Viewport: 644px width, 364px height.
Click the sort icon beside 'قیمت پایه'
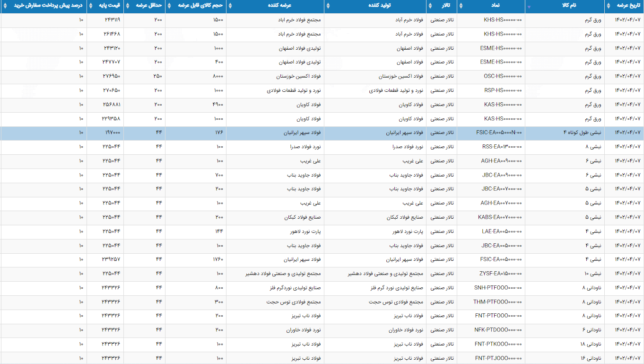[x=90, y=7]
